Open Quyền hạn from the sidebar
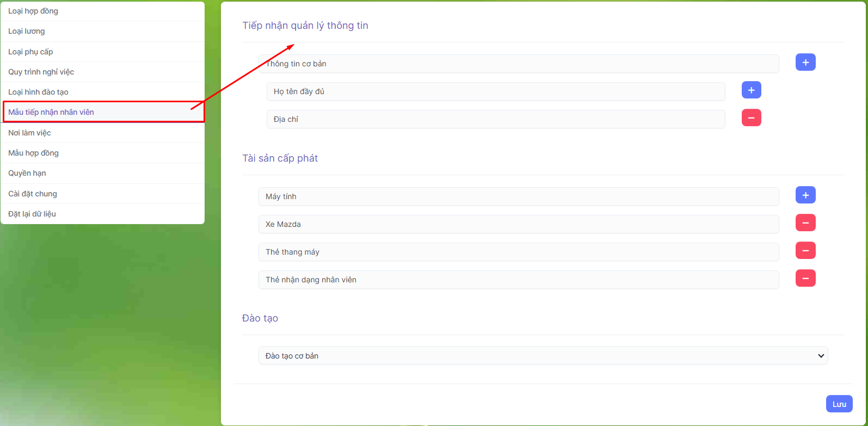Image resolution: width=868 pixels, height=426 pixels. (27, 173)
